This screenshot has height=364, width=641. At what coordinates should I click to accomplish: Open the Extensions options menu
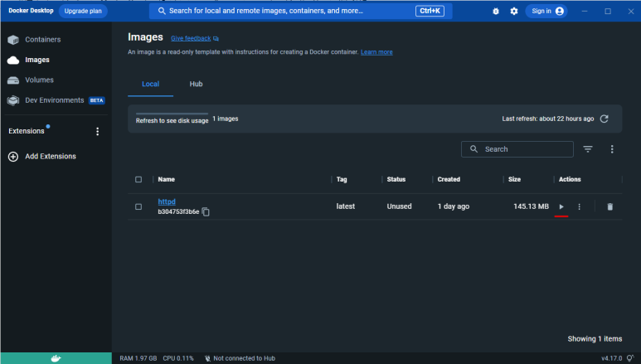point(97,131)
